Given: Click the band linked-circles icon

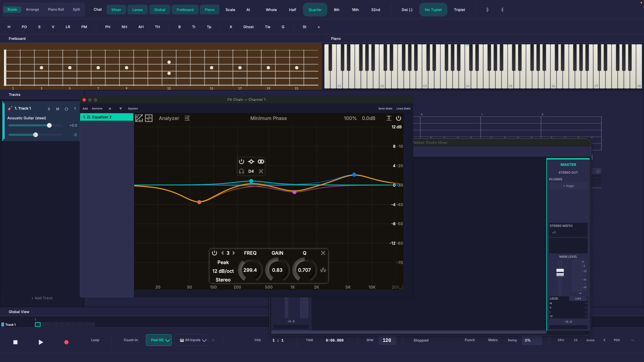Looking at the screenshot, I should (261, 162).
